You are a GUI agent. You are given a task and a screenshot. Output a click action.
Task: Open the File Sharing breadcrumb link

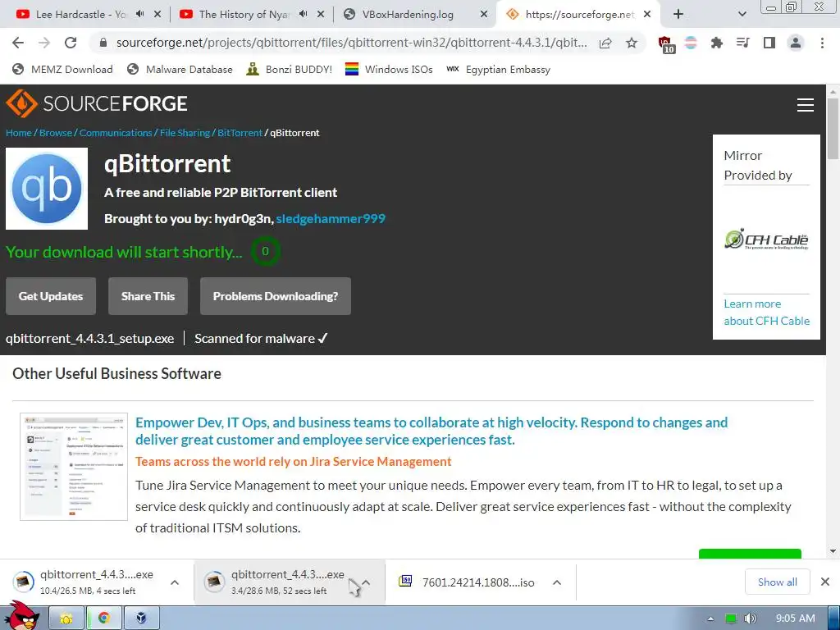(185, 133)
